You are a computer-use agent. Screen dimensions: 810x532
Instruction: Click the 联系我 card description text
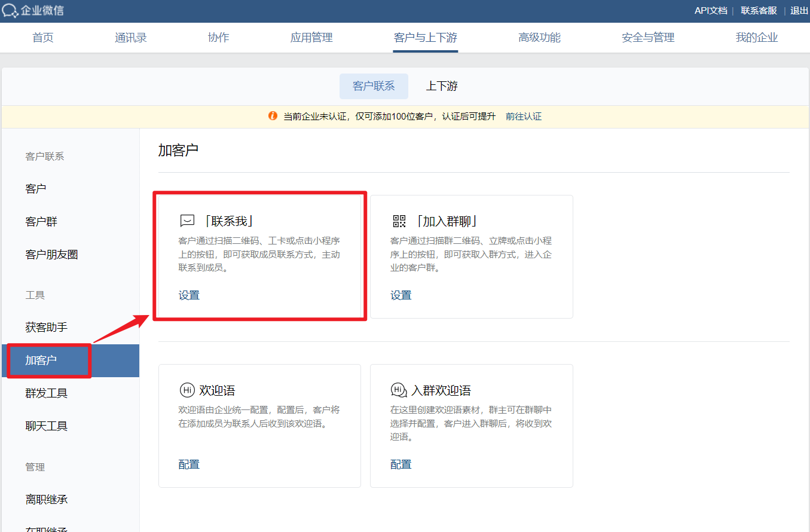coord(259,254)
